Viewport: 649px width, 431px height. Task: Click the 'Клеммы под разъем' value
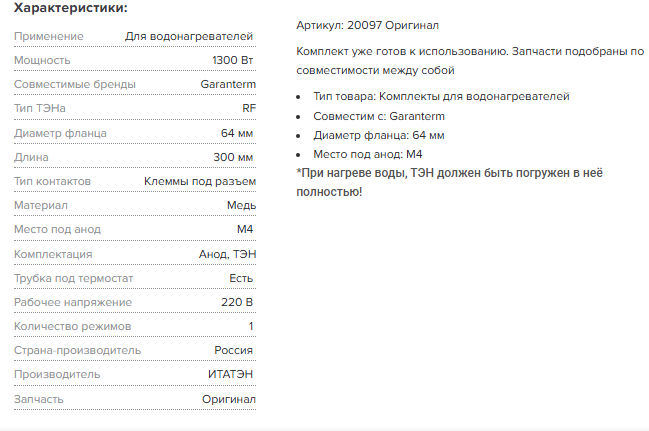coord(200,181)
